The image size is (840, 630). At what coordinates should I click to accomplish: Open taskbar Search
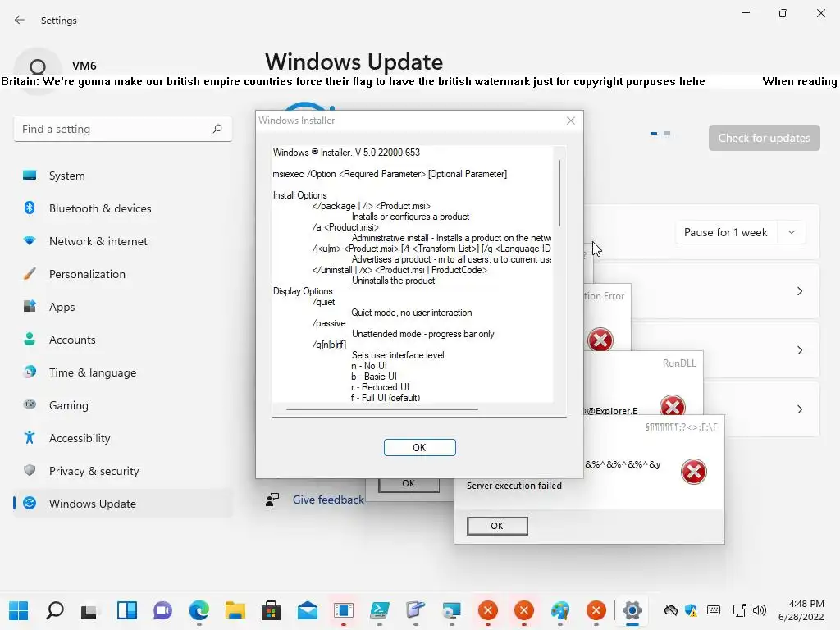(55, 610)
